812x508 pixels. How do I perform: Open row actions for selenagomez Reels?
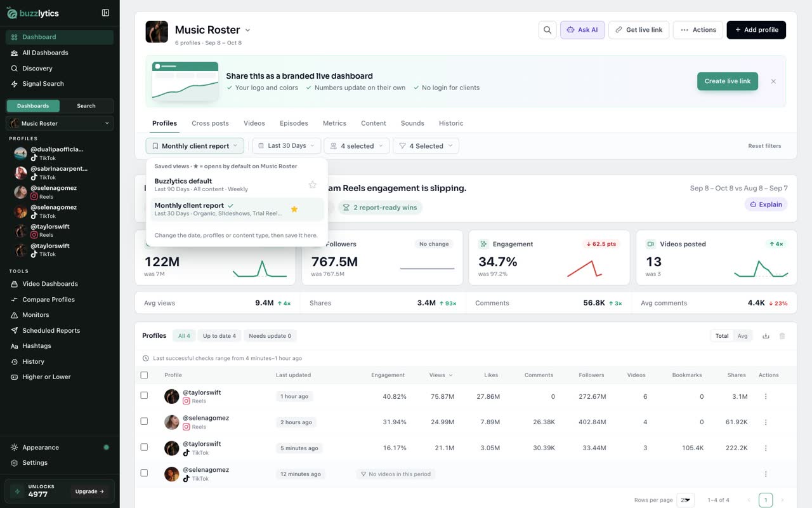[x=766, y=422]
